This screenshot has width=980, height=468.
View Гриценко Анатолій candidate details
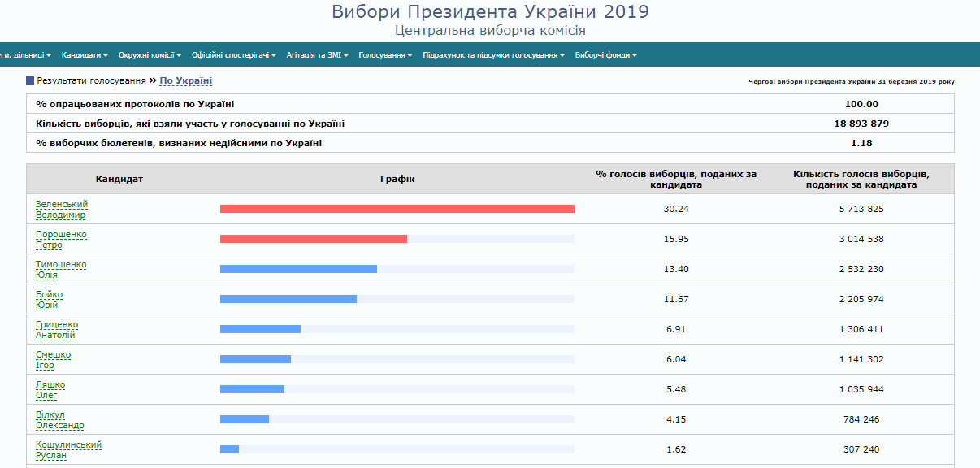coord(56,330)
